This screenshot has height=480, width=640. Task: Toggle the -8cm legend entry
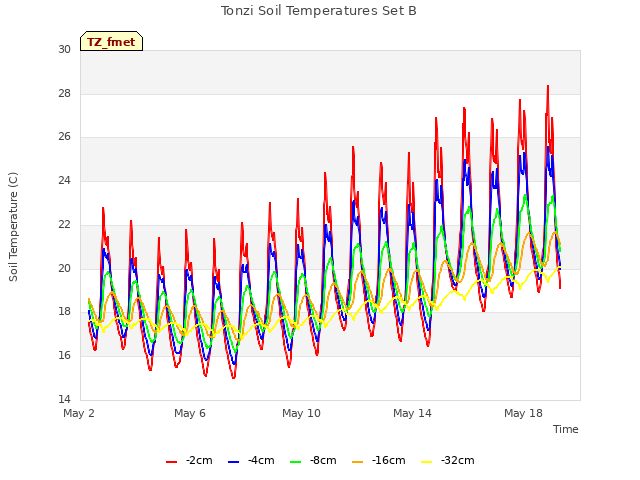point(313,461)
